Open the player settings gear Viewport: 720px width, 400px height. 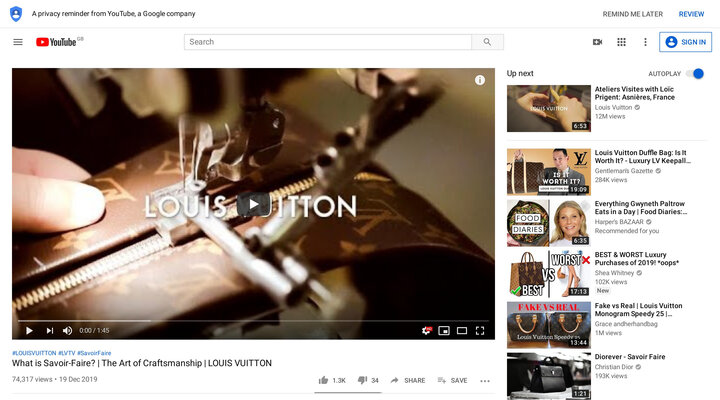tap(427, 331)
